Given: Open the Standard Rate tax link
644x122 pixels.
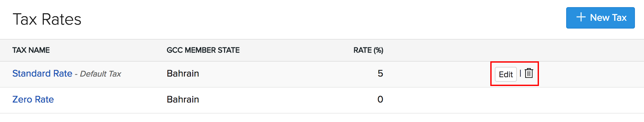Looking at the screenshot, I should click(x=42, y=73).
